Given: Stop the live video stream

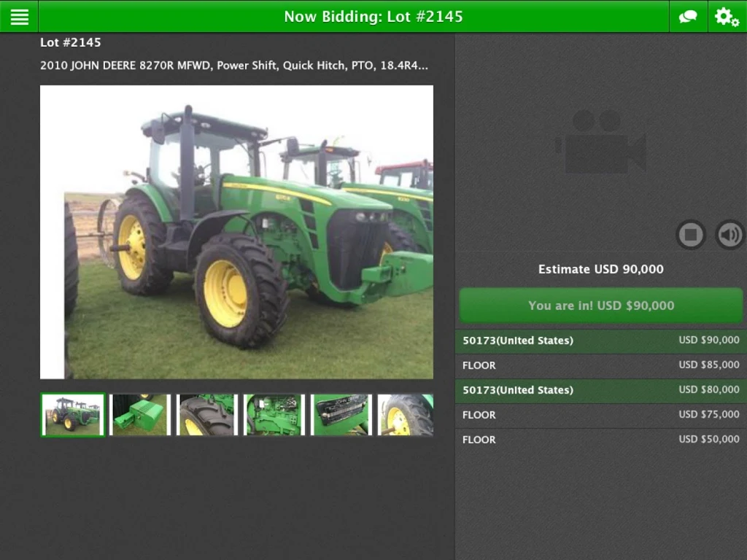Looking at the screenshot, I should click(x=691, y=234).
